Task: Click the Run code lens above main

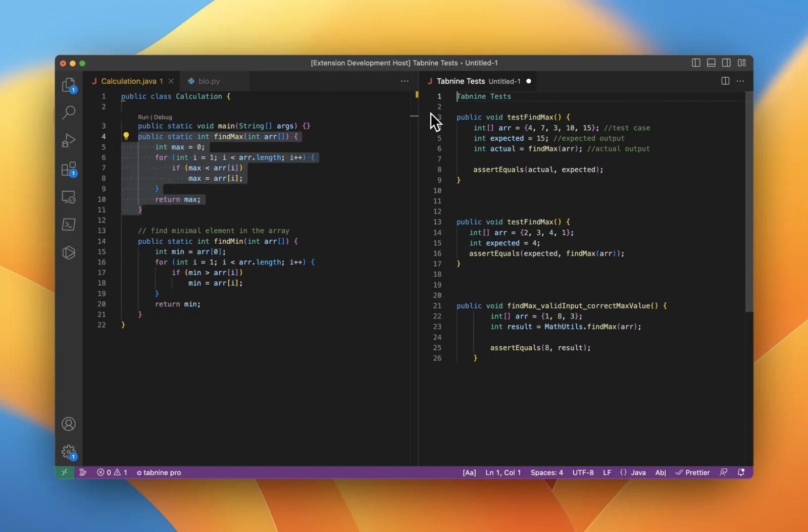Action: pyautogui.click(x=143, y=117)
